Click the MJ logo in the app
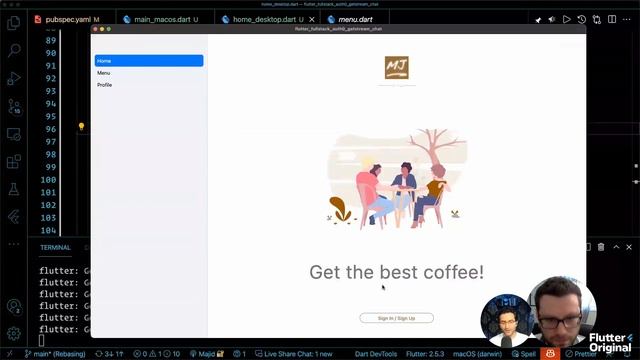Screen dimensions: 640x360 [x=396, y=68]
